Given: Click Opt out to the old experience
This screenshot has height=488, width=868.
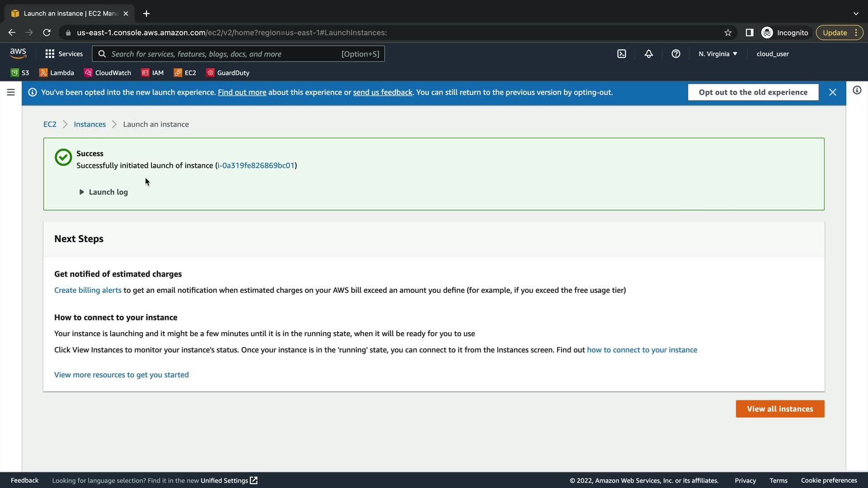Looking at the screenshot, I should click(x=753, y=92).
